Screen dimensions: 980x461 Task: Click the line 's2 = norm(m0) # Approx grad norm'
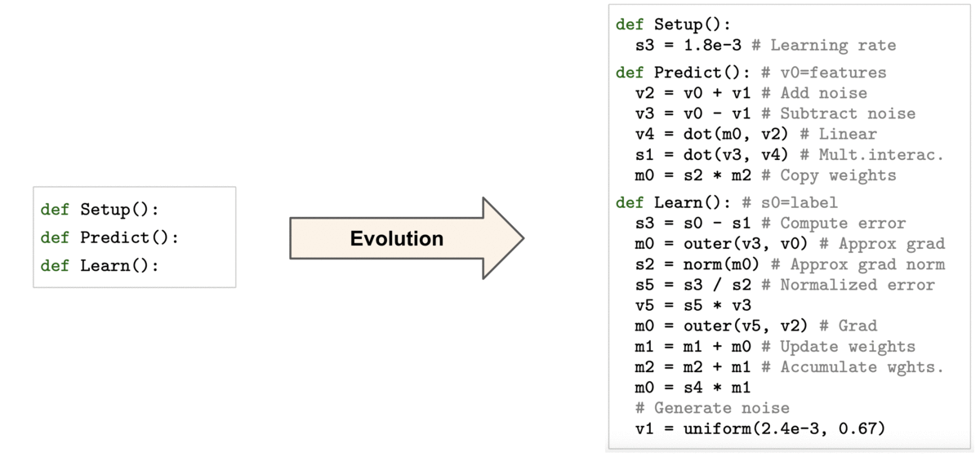(x=790, y=264)
